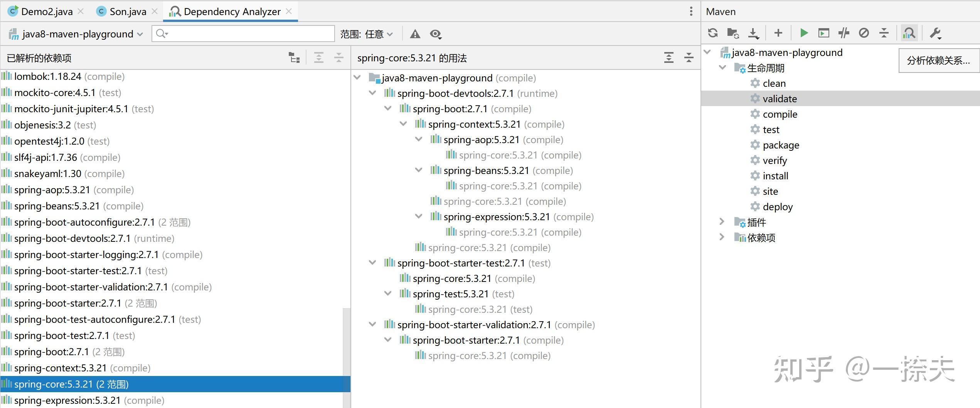This screenshot has height=408, width=980.
Task: Toggle skip tests mode in Maven toolbar
Action: click(843, 33)
